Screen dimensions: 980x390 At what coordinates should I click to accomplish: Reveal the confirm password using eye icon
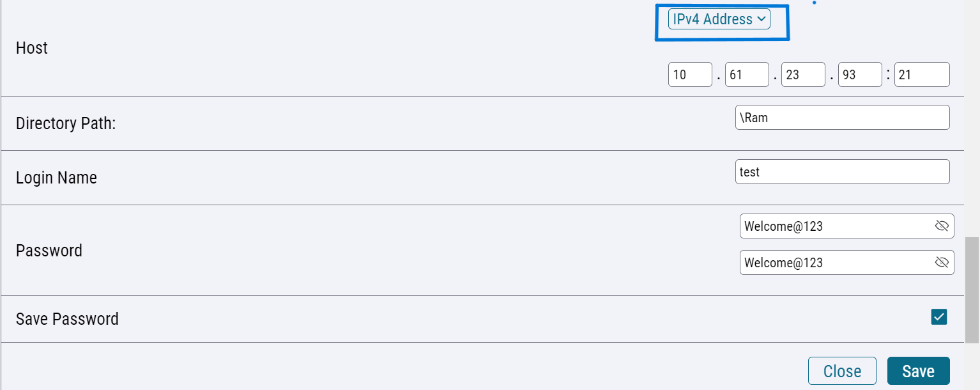[x=942, y=262]
